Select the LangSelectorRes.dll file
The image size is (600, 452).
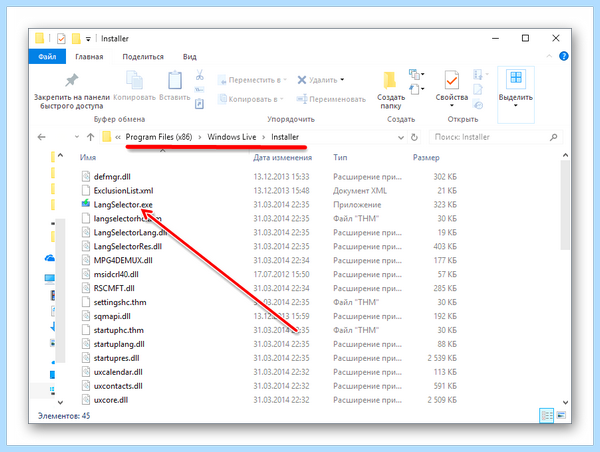click(127, 246)
